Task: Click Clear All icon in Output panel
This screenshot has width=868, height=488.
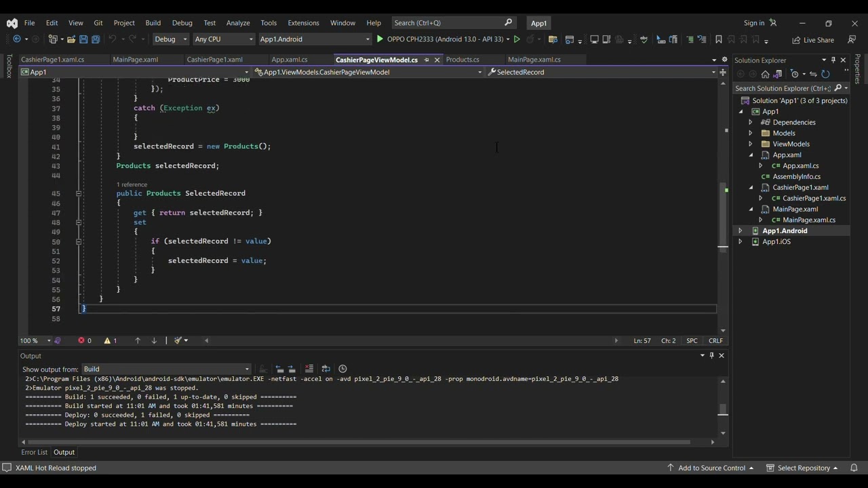Action: pos(309,369)
